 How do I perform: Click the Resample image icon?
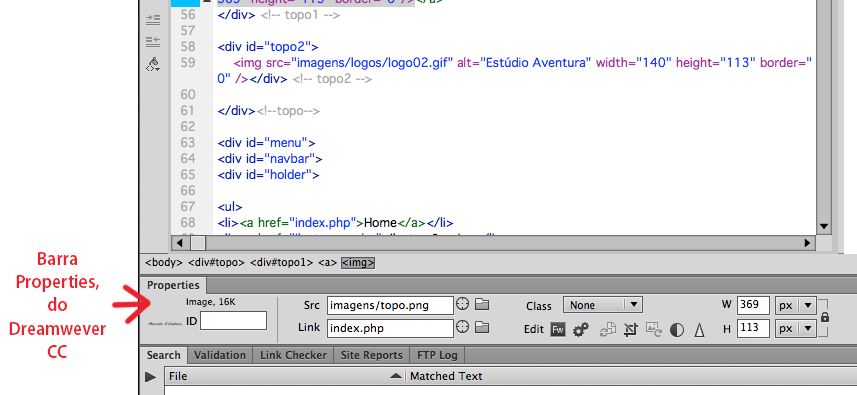click(654, 329)
